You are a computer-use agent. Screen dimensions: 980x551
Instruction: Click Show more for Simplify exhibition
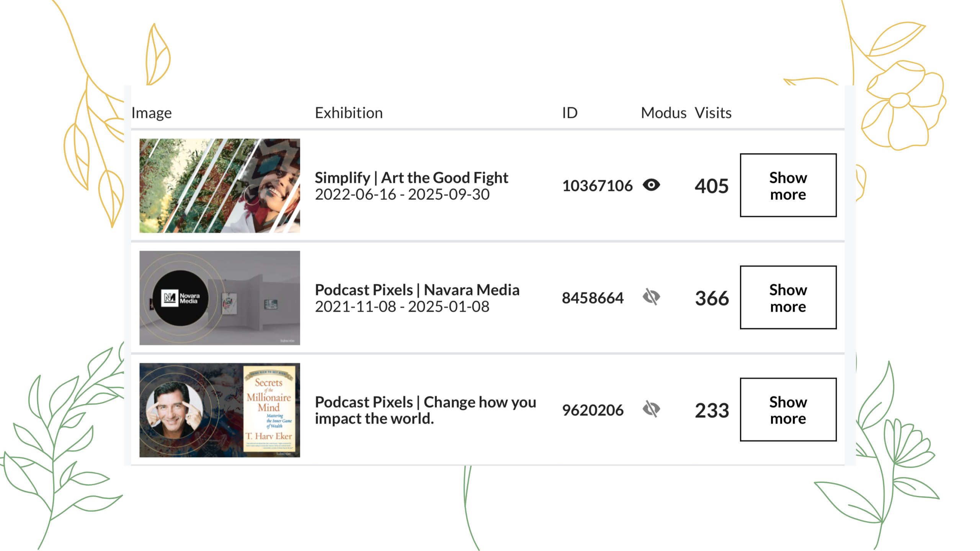[788, 186]
